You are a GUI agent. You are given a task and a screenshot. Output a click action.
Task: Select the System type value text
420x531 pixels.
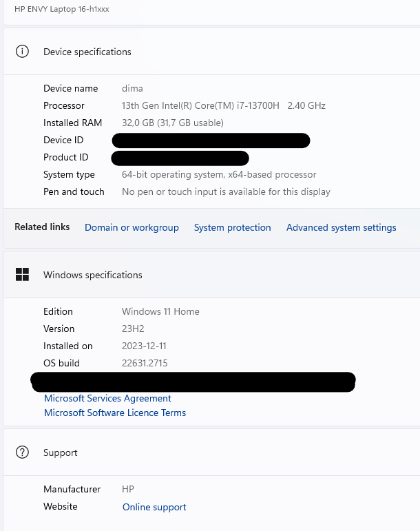pyautogui.click(x=219, y=174)
